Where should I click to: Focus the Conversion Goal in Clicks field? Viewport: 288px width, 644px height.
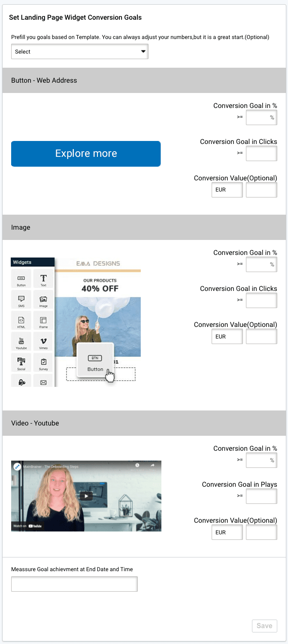click(261, 153)
